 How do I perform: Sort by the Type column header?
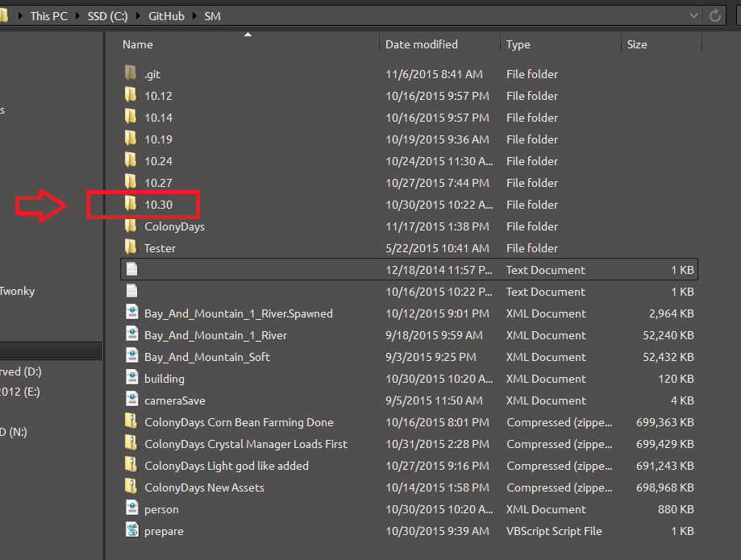pyautogui.click(x=518, y=44)
